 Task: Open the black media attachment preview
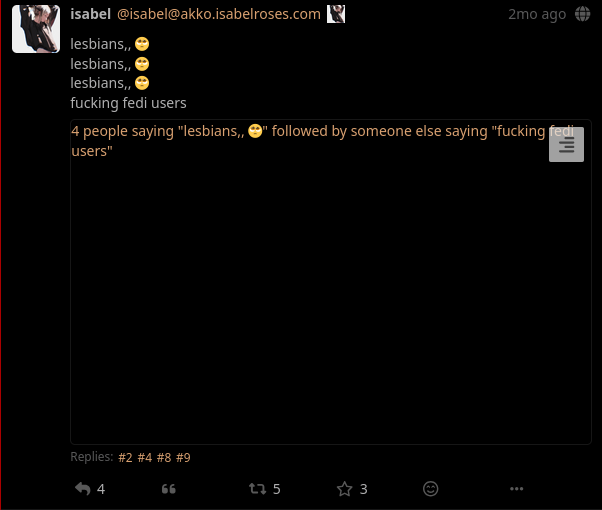point(330,300)
